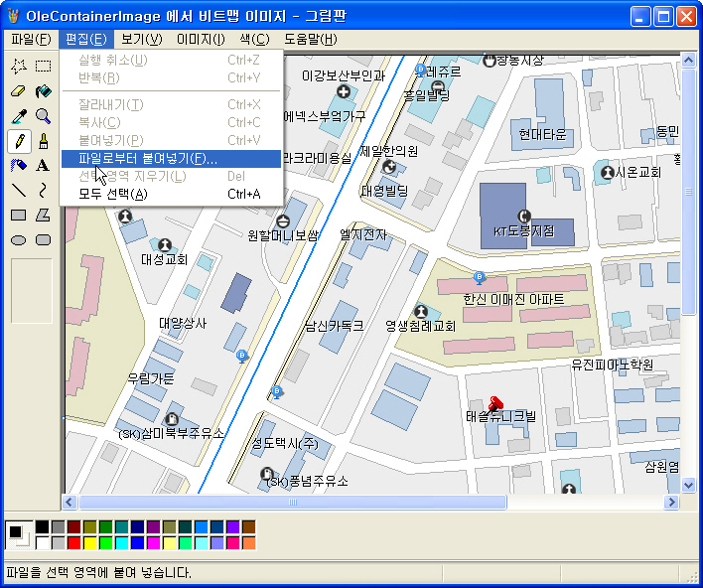The height and width of the screenshot is (588, 703).
Task: Click the disabled 붙여넣기(P) entry
Action: coord(171,141)
